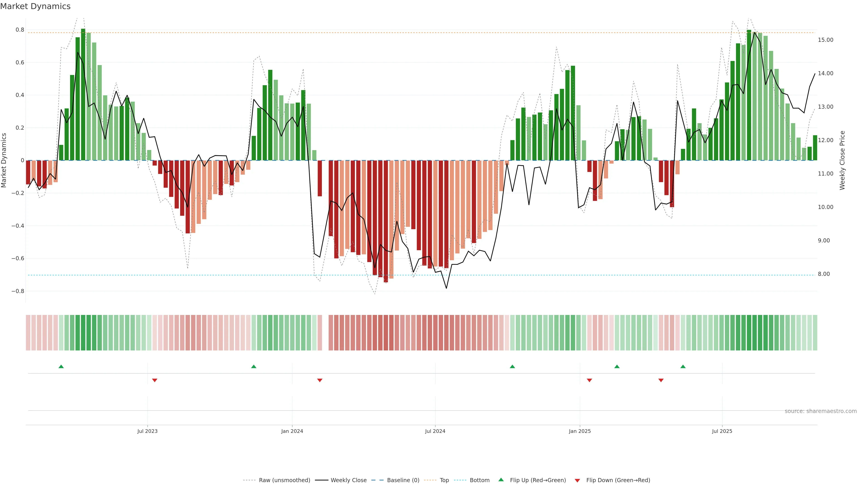
Task: Click the red triangle icon in the legend
Action: pos(577,480)
